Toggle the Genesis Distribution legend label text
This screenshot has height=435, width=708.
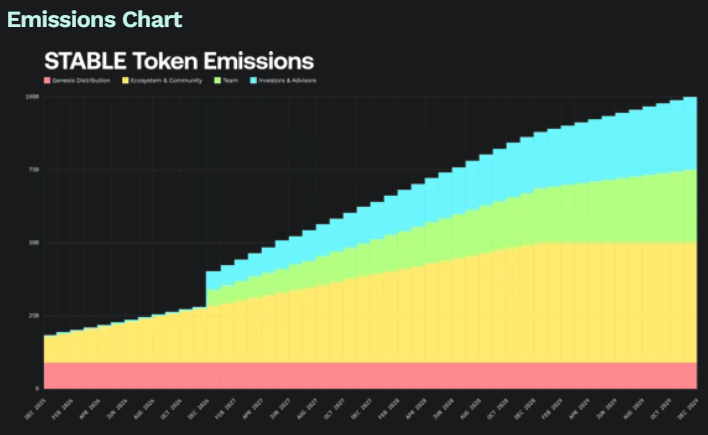point(80,80)
